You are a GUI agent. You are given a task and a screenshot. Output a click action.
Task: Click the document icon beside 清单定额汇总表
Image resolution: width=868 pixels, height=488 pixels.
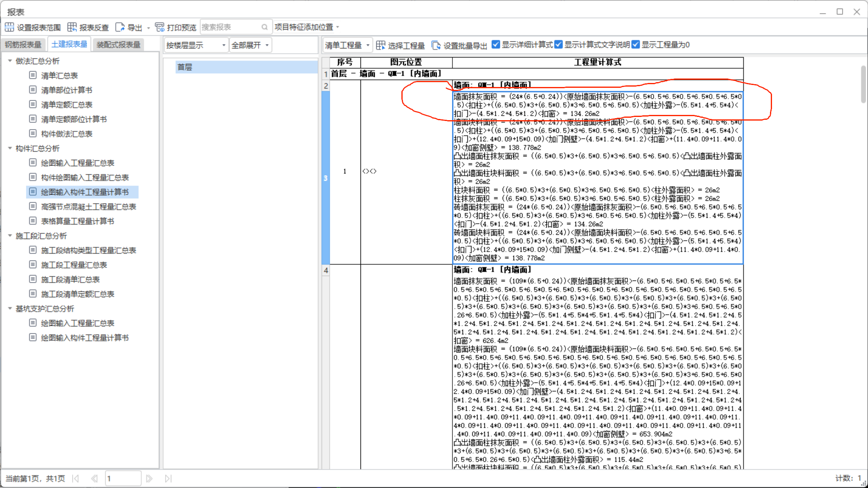(x=33, y=104)
